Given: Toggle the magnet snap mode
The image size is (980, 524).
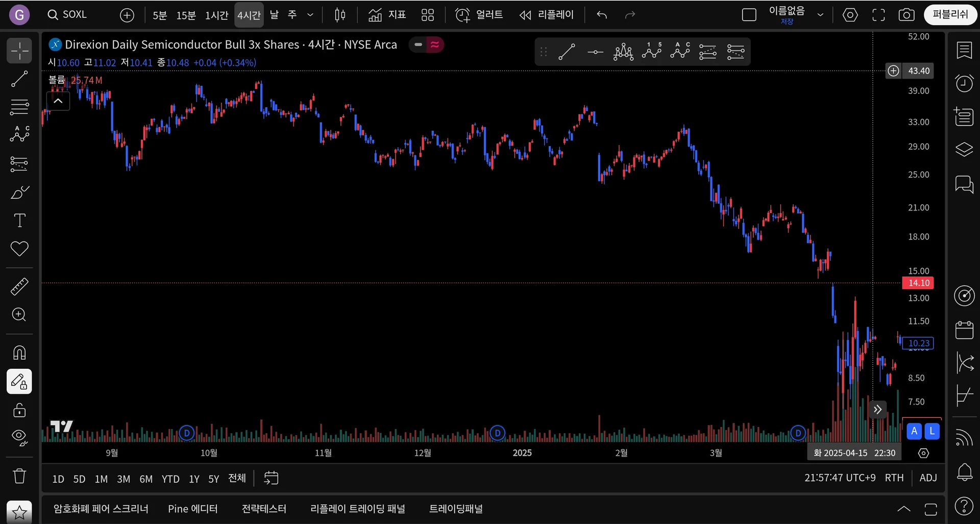Looking at the screenshot, I should pos(19,352).
